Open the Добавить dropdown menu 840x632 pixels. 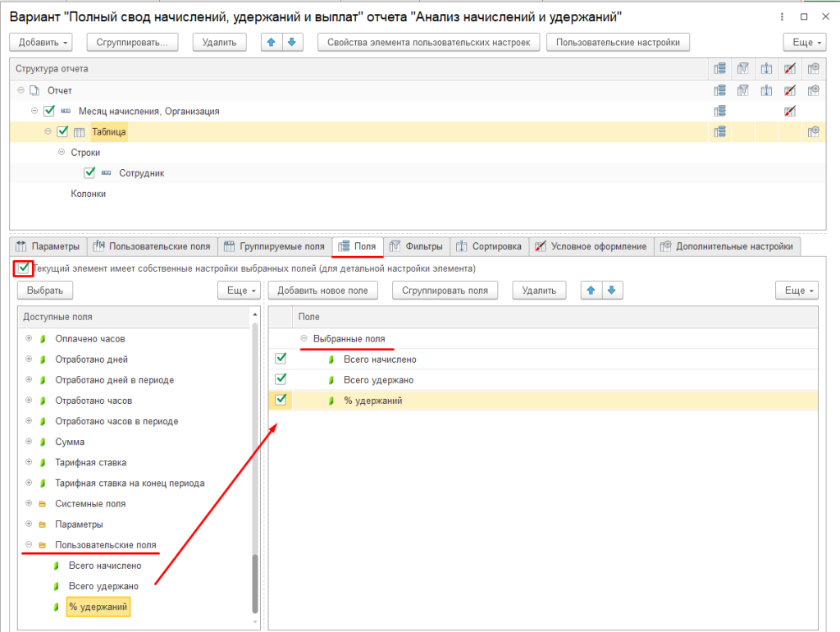(x=41, y=43)
